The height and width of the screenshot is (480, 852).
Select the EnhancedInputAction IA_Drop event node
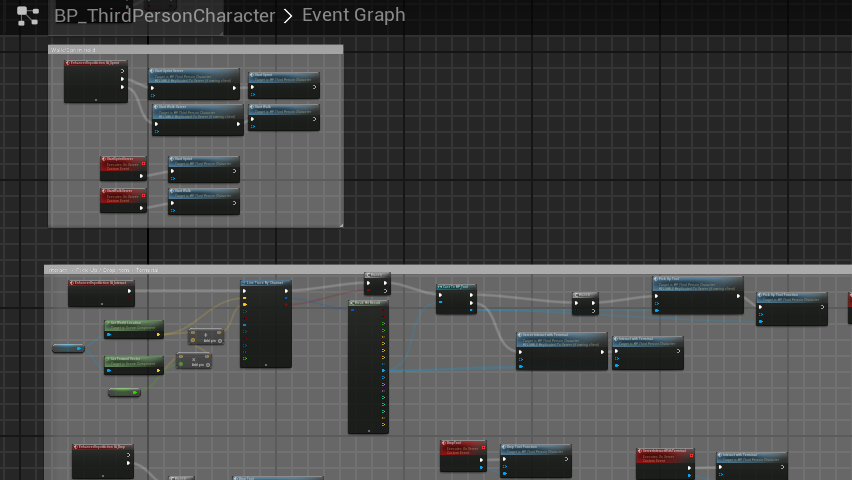pyautogui.click(x=103, y=462)
